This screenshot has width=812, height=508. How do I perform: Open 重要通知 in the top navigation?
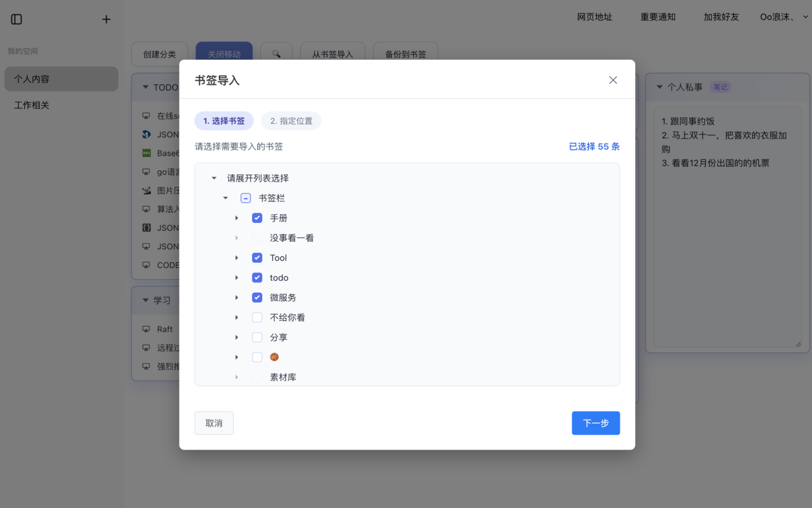pos(658,17)
